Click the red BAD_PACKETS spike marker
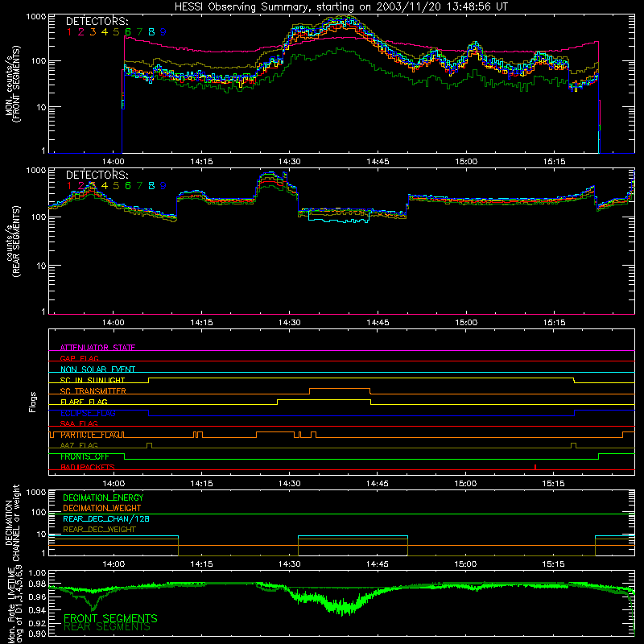 point(535,467)
